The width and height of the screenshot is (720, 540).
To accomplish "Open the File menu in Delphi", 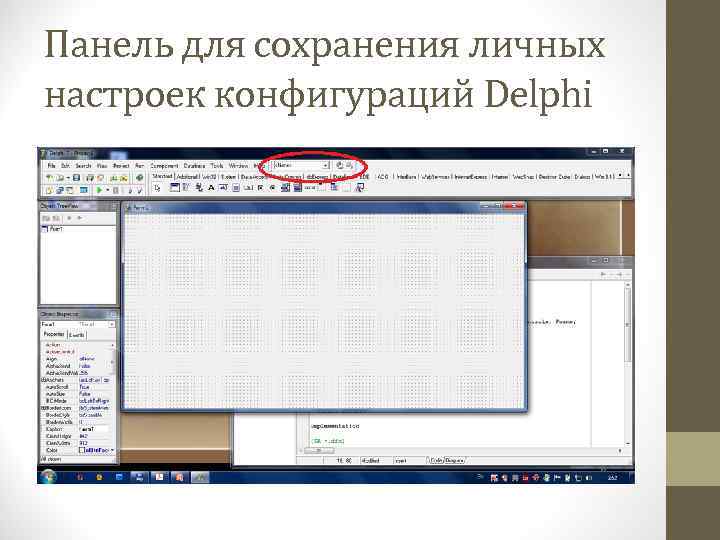I will point(51,166).
